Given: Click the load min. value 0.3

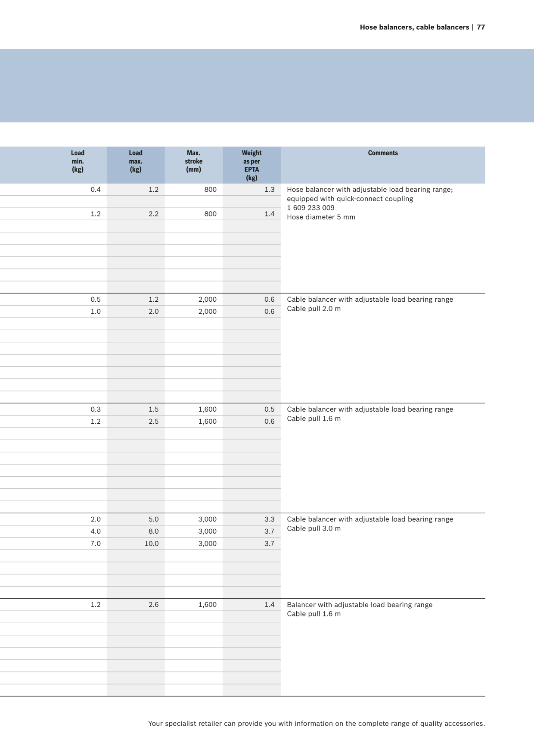Looking at the screenshot, I should pyautogui.click(x=96, y=409).
